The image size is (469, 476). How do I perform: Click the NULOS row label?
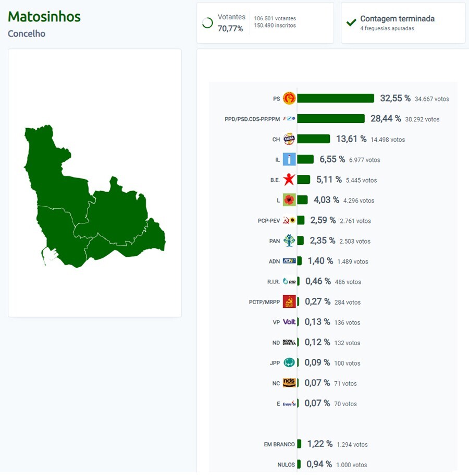coord(287,465)
